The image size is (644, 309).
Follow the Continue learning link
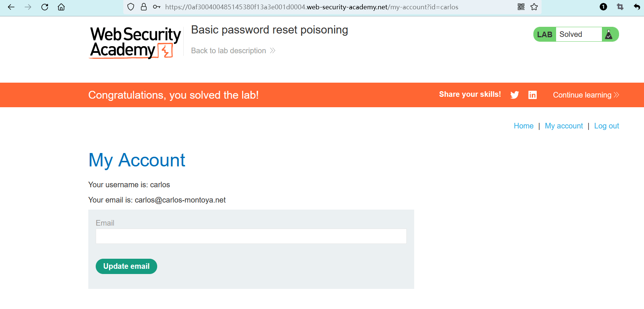click(x=586, y=95)
